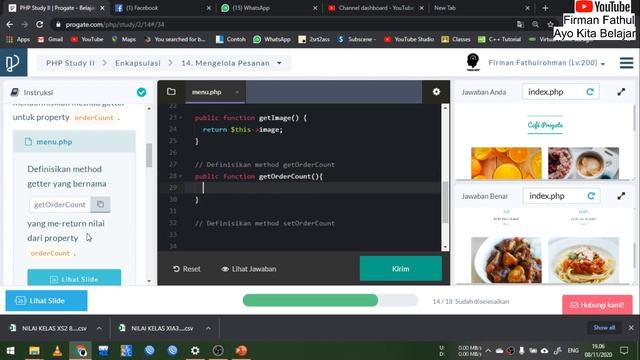
Task: Click ENG language indicator in tray
Action: [x=573, y=351]
